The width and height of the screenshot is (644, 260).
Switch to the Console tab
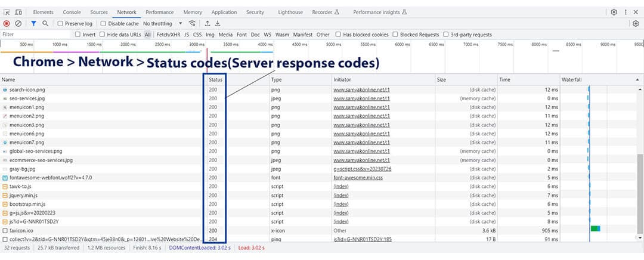(72, 13)
